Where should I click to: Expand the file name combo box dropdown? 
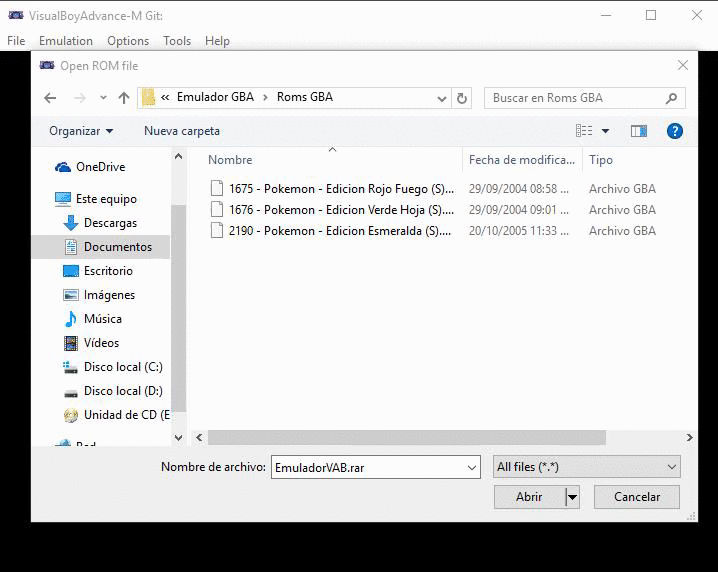pos(472,468)
